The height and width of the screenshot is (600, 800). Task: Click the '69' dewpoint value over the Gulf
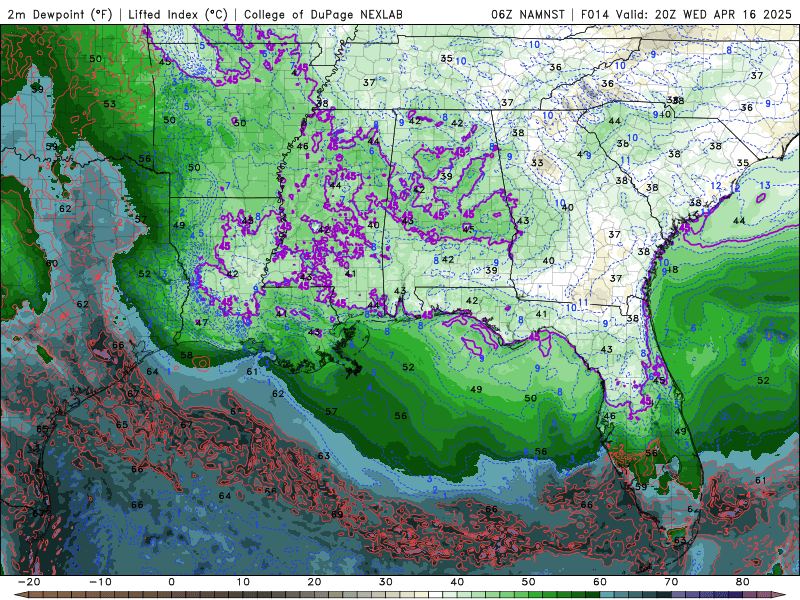[x=337, y=514]
